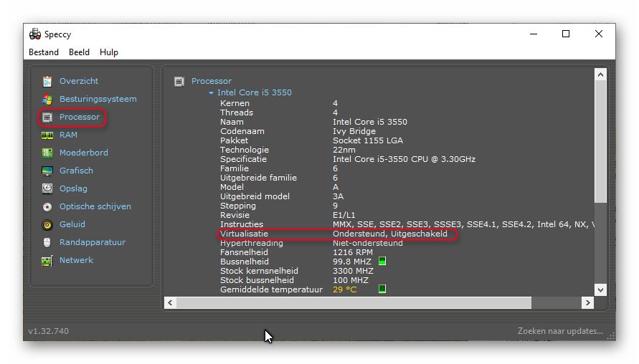Image resolution: width=639 pixels, height=364 pixels.
Task: Open the Hulp menu
Action: click(x=109, y=52)
